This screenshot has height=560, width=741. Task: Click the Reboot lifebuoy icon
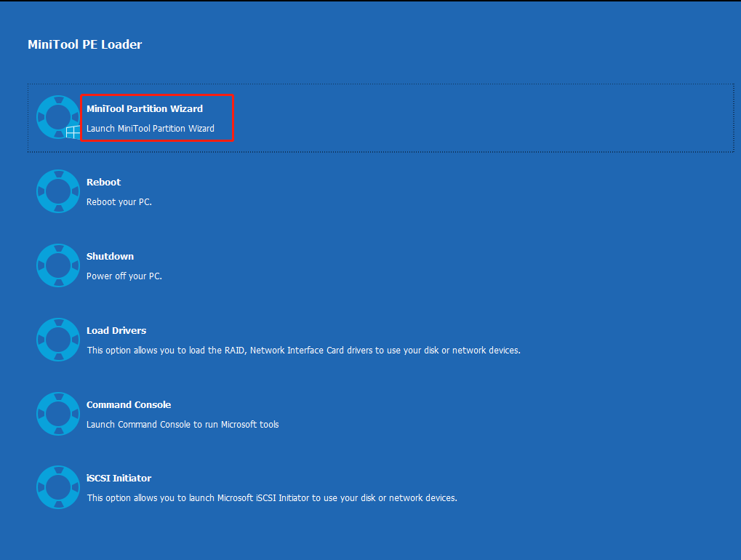[58, 191]
